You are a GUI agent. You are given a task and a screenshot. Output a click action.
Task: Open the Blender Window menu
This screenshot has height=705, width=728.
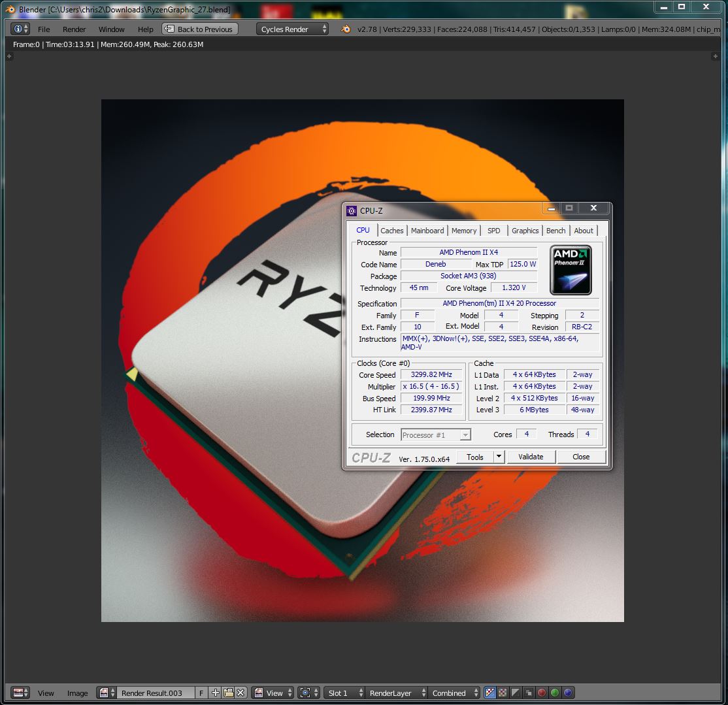[112, 29]
